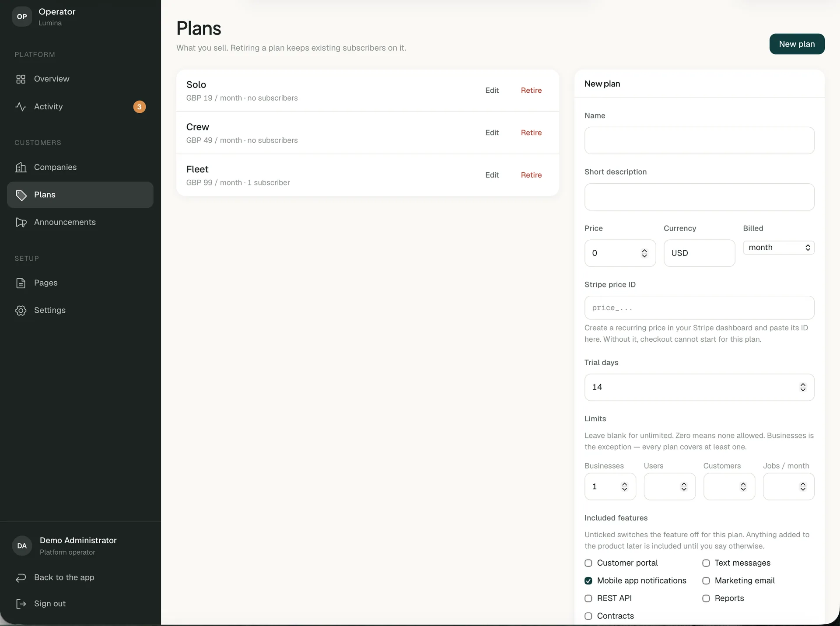Open the Settings menu item

coord(80,311)
